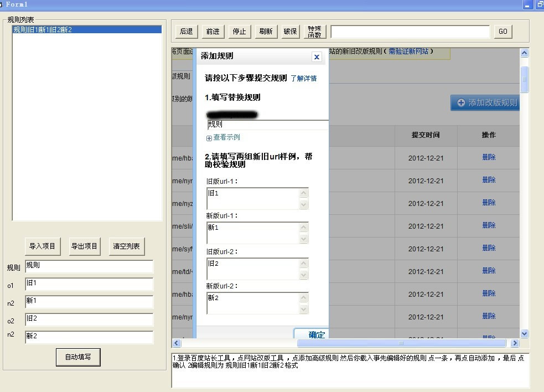Viewport: 544px width, 392px height.
Task: Click 导出项目 export button
Action: tap(84, 246)
